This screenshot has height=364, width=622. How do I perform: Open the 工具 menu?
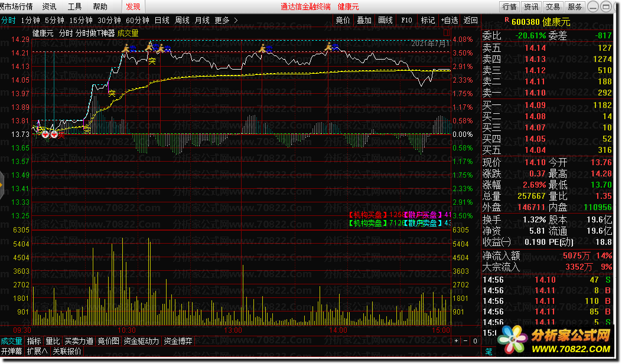pyautogui.click(x=74, y=6)
